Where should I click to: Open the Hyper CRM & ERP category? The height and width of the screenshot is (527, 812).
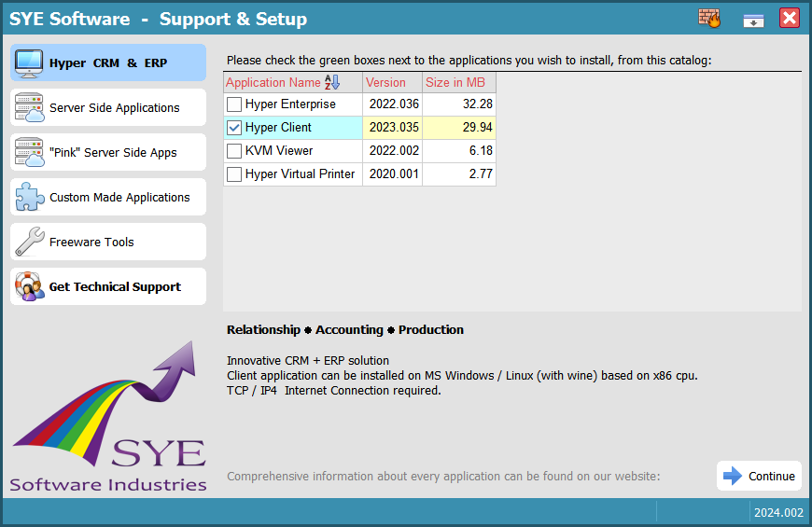(108, 62)
